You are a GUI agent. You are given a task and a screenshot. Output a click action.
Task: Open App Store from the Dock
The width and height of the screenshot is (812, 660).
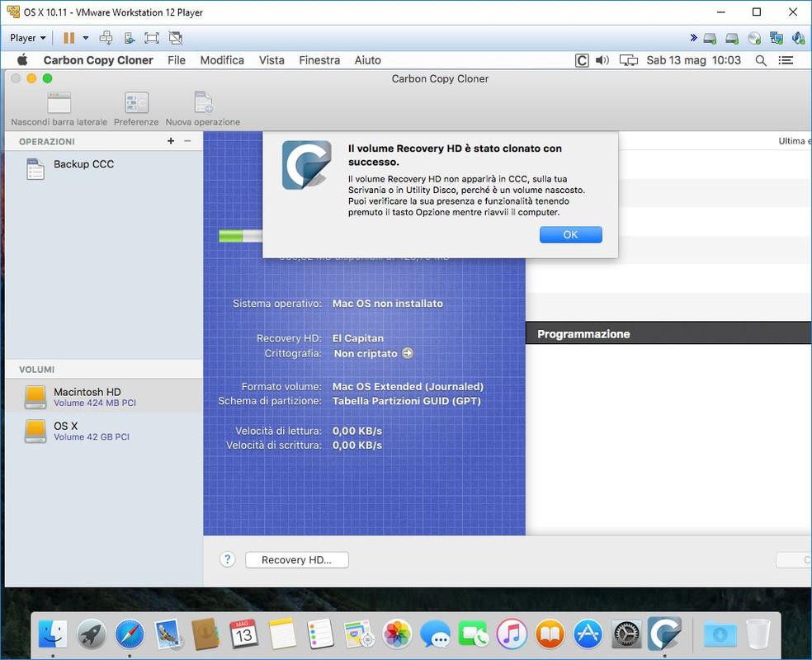pos(588,634)
